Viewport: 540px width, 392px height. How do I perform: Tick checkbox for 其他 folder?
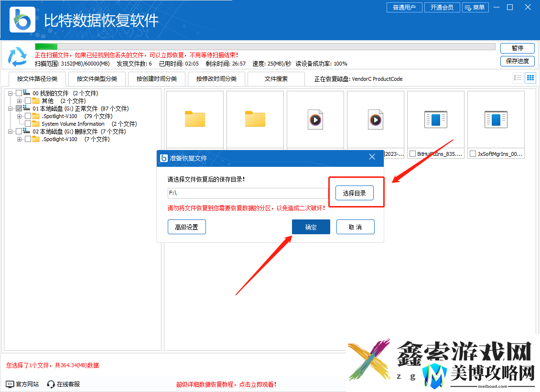(x=28, y=100)
